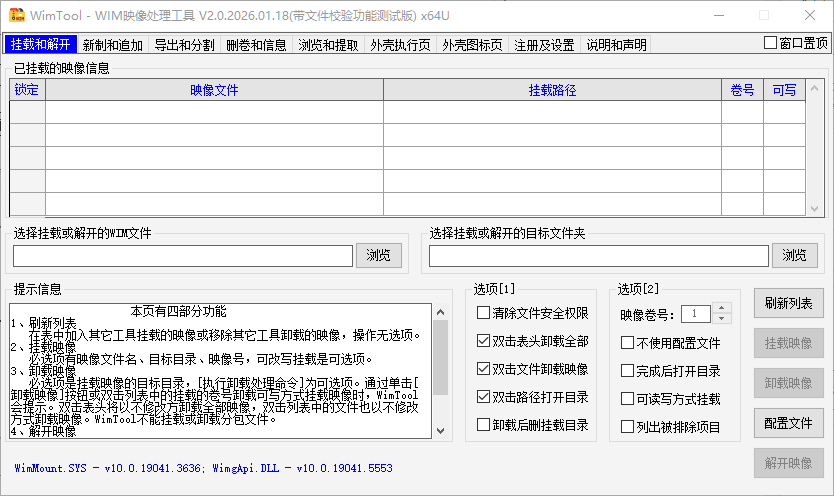This screenshot has width=834, height=496.
Task: Open the 注册及设置 tab
Action: pyautogui.click(x=544, y=45)
